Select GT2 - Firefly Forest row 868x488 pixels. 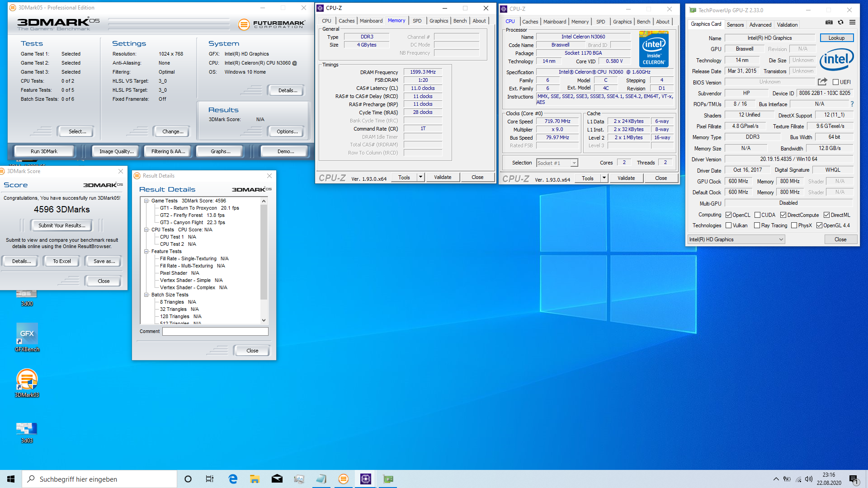point(192,215)
